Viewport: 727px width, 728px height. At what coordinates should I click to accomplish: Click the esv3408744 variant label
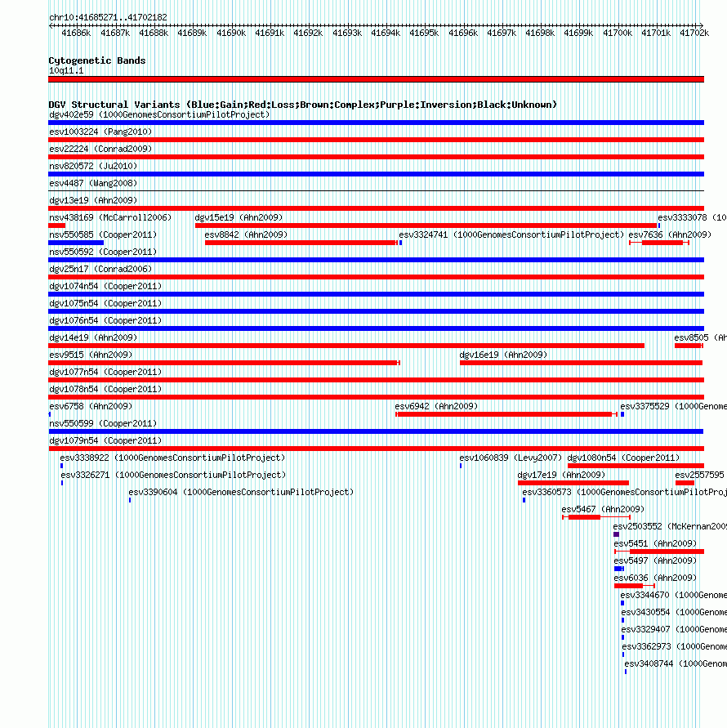coord(676,664)
